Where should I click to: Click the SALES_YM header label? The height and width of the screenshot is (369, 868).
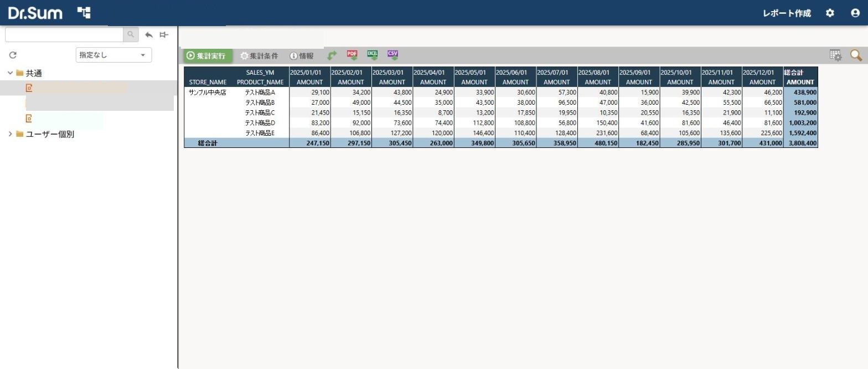point(260,73)
